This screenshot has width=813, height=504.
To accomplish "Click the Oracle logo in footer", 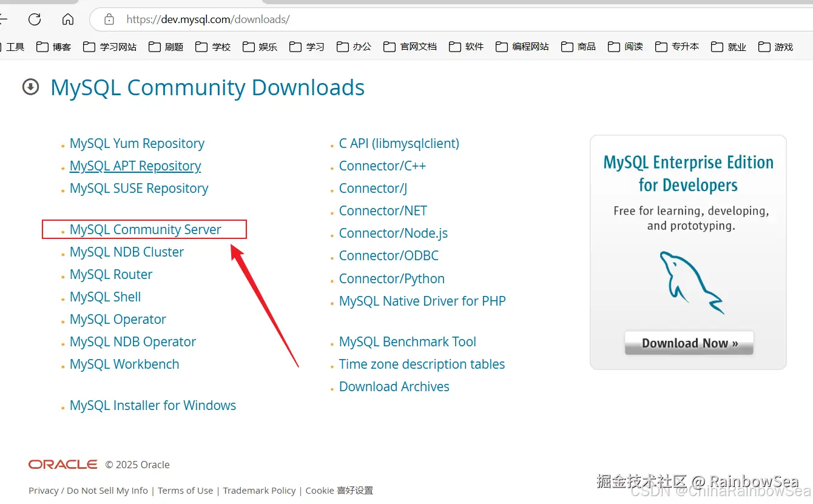I will [x=63, y=465].
